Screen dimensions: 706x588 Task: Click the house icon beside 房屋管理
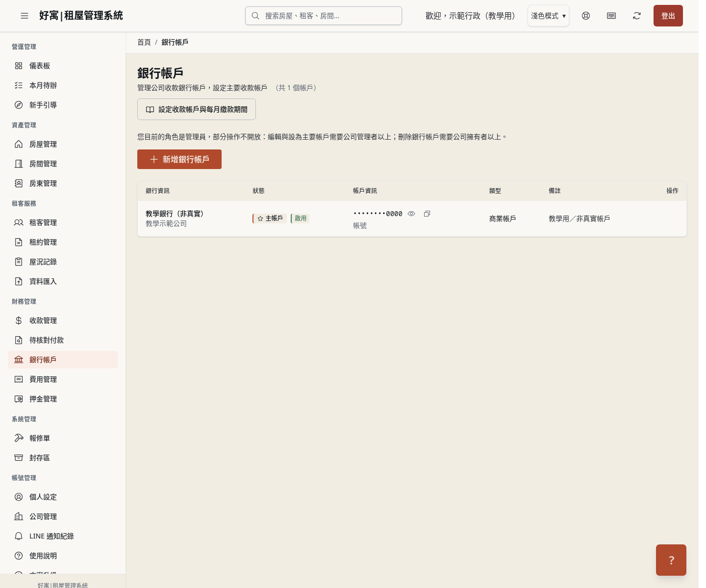(x=19, y=144)
